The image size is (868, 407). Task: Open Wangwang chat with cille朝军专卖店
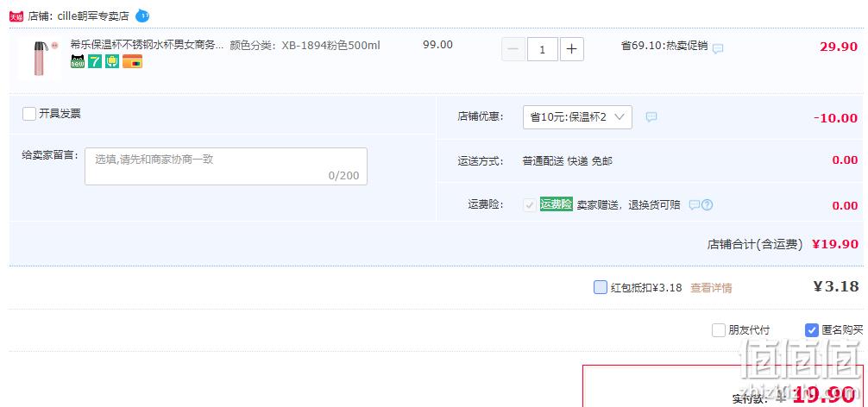[x=142, y=16]
